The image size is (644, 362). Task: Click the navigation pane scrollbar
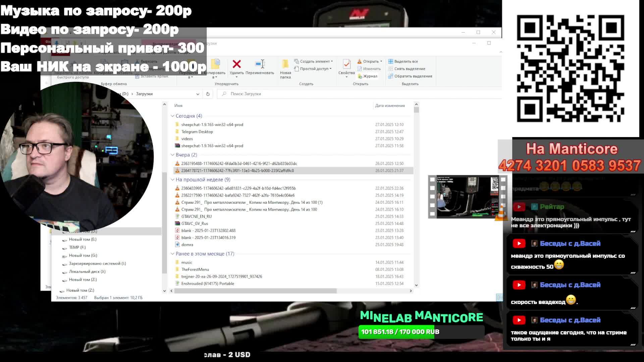point(164,223)
